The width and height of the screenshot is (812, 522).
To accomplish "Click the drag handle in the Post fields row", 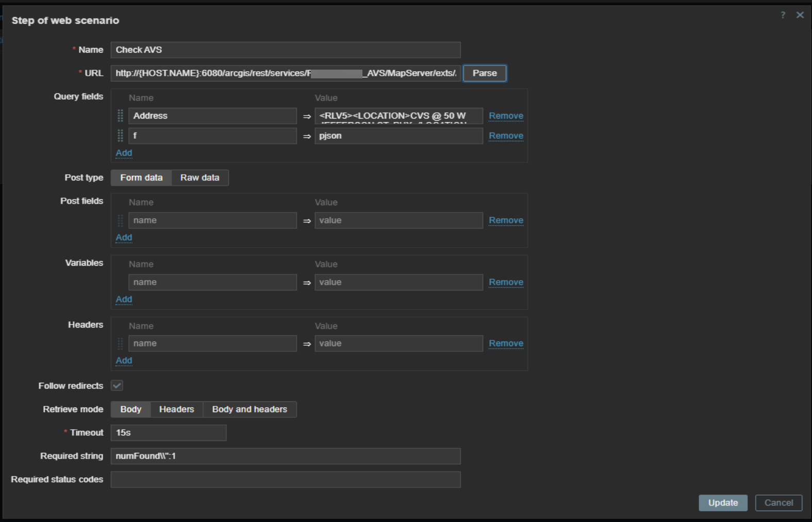I will 120,220.
